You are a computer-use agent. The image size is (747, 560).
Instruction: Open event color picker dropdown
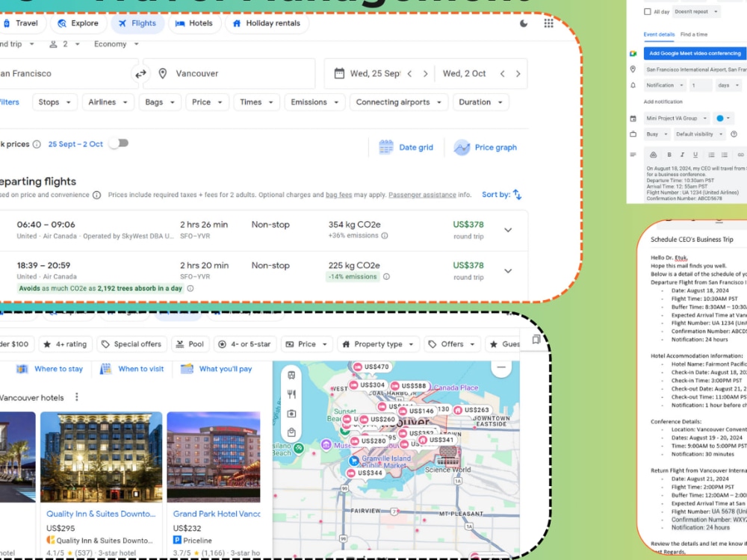pos(722,118)
